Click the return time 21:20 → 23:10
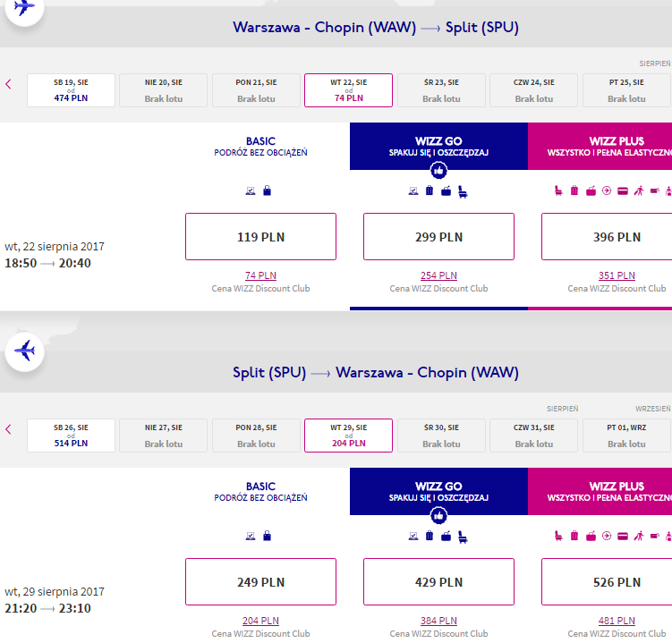 47,608
